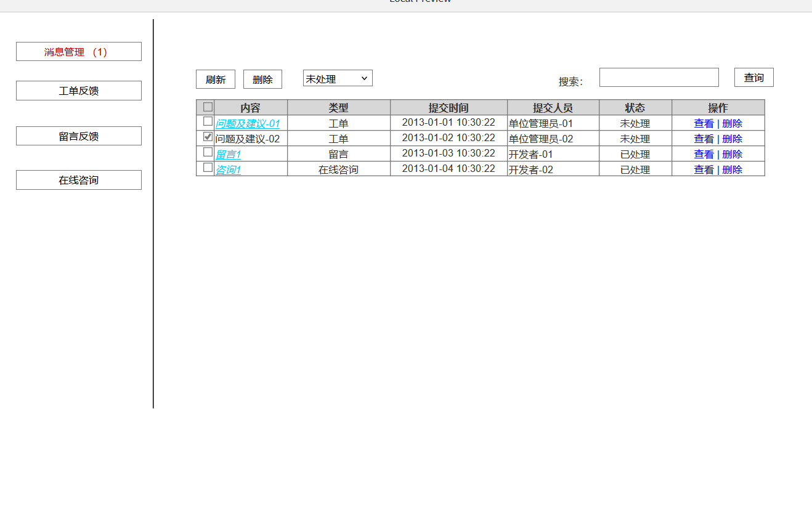
Task: Click 已处理 status in 留言1 row
Action: [635, 154]
